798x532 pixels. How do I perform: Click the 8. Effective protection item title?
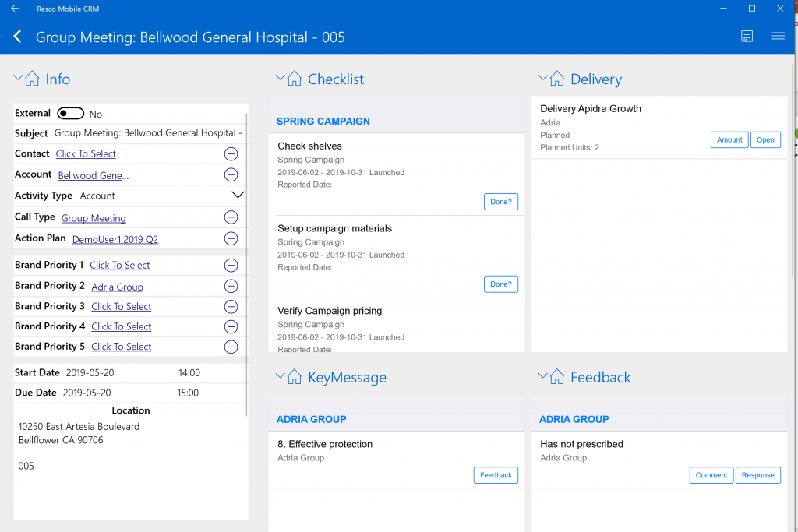(325, 444)
